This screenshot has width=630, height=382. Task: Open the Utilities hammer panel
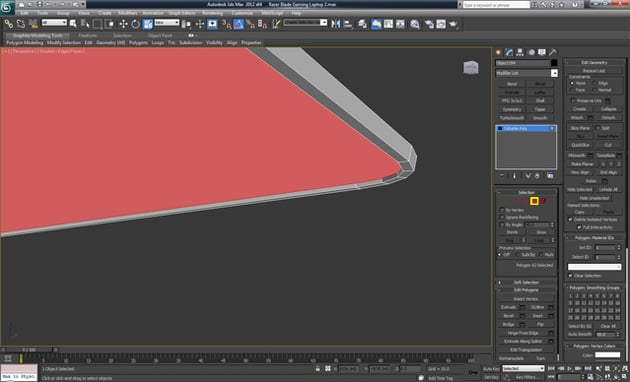(x=553, y=52)
